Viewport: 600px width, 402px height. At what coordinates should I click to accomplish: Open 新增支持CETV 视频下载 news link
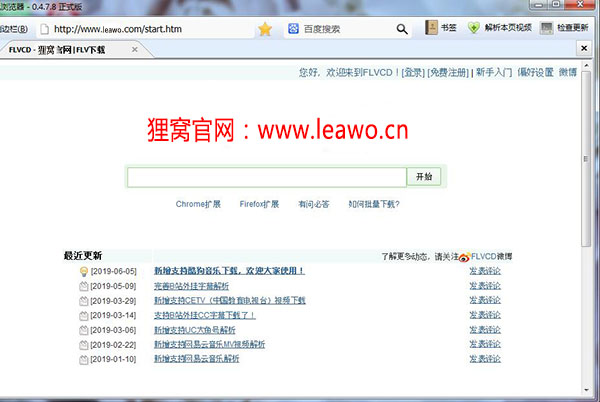230,300
